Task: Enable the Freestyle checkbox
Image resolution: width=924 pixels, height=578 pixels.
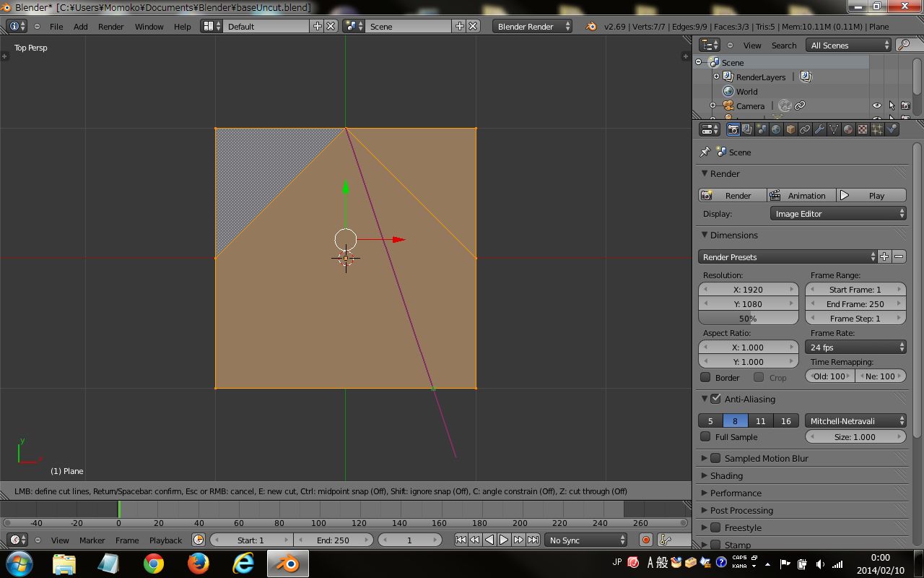Action: click(x=715, y=527)
